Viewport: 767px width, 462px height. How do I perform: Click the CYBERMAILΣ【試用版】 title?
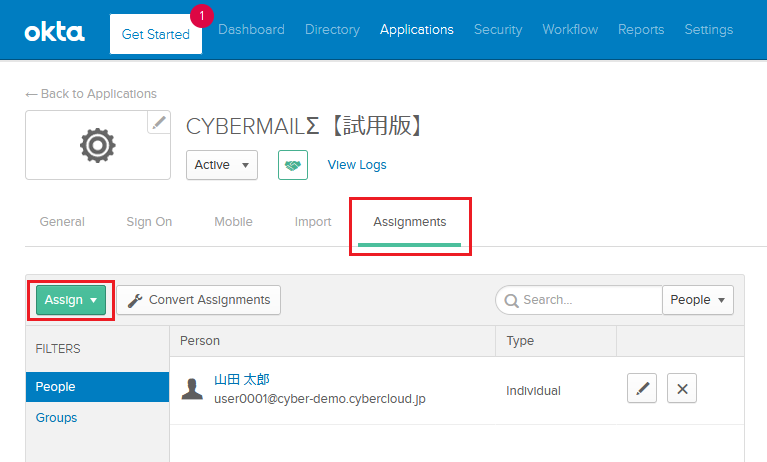tap(304, 126)
